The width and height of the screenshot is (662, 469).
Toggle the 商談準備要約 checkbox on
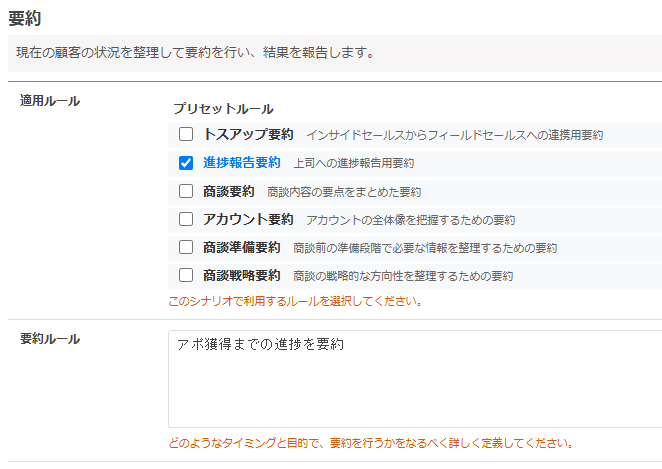(186, 247)
